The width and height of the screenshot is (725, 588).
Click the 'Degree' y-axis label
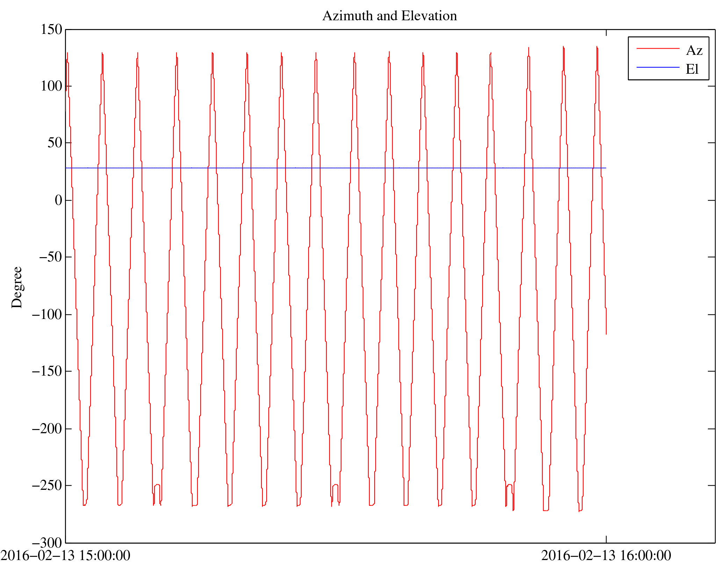[x=17, y=287]
